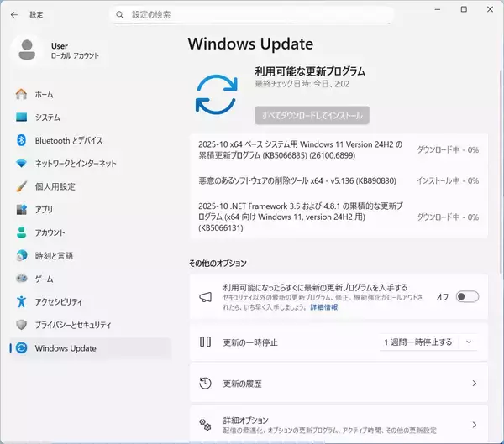Click the back arrow icon
Viewport: 504px width, 444px height.
pyautogui.click(x=14, y=15)
